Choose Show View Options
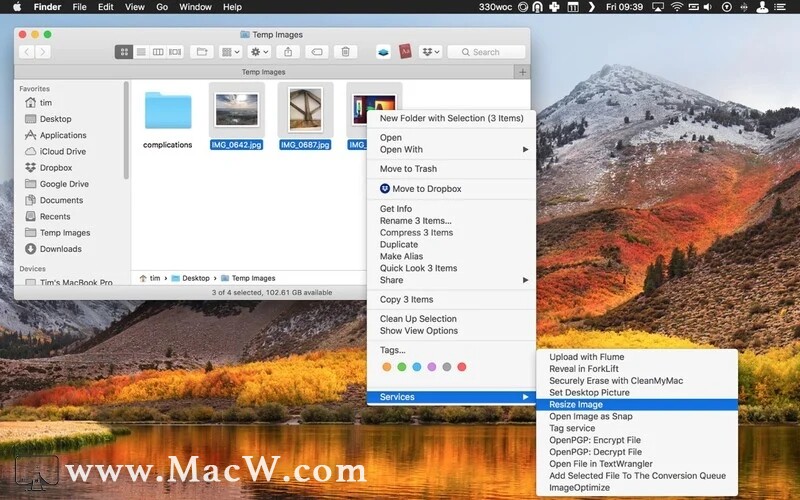 (452, 331)
